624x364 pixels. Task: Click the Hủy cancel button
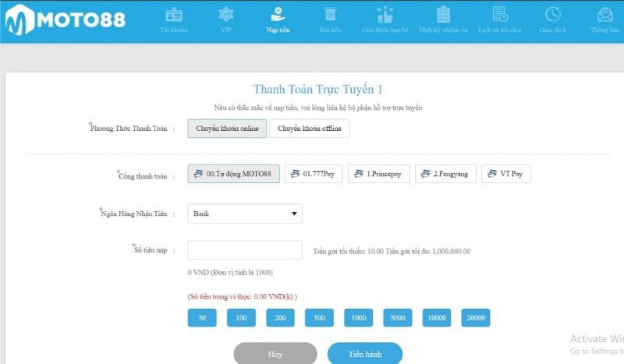pos(275,354)
